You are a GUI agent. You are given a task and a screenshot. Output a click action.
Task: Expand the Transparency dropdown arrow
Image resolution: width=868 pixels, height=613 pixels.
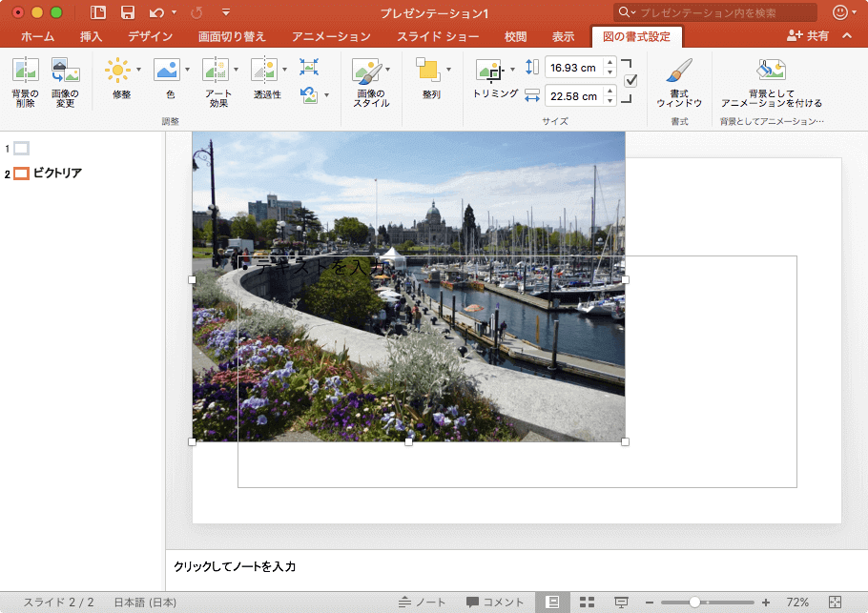(284, 70)
